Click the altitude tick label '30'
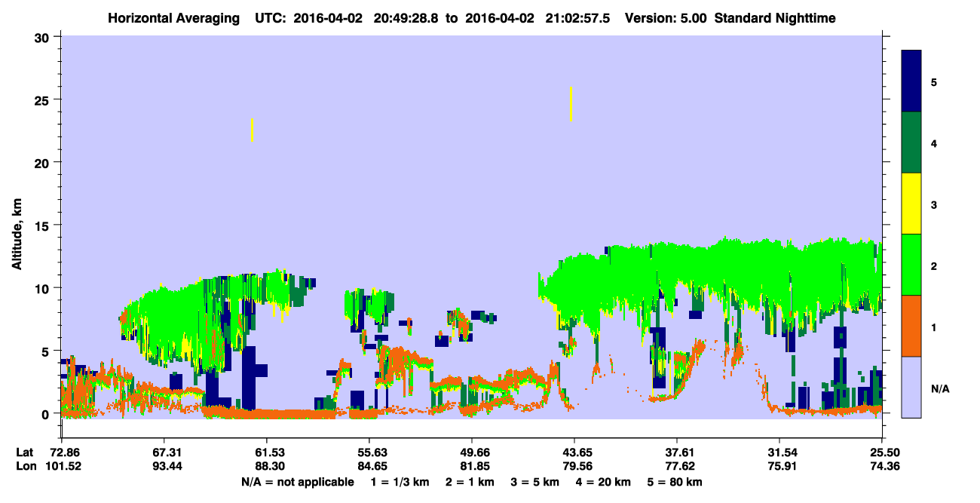Viewport: 980px width, 503px height. tap(43, 36)
